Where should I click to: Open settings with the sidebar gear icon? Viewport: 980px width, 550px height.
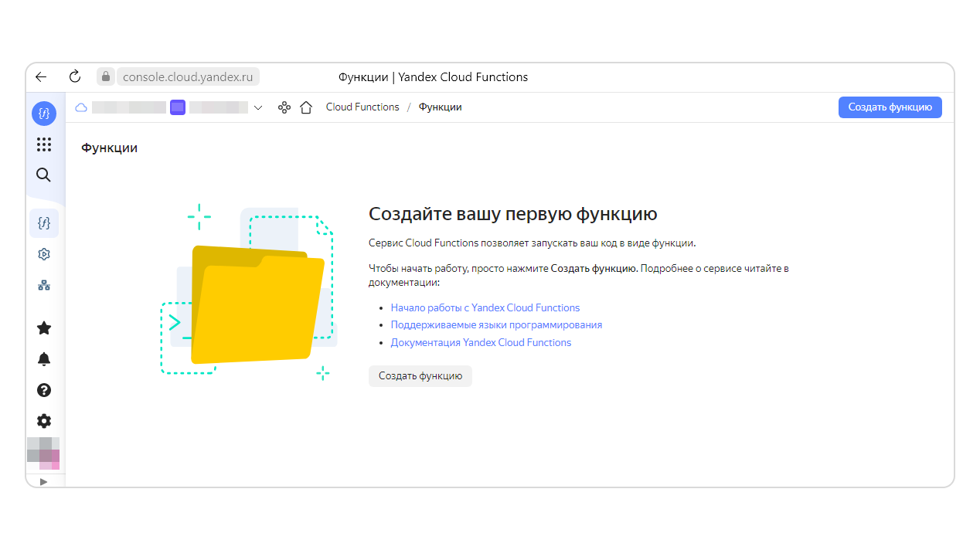pyautogui.click(x=44, y=421)
